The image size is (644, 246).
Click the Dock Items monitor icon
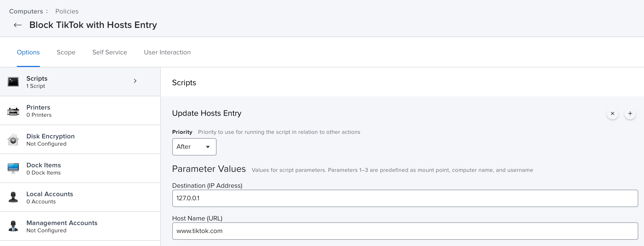[x=13, y=168]
